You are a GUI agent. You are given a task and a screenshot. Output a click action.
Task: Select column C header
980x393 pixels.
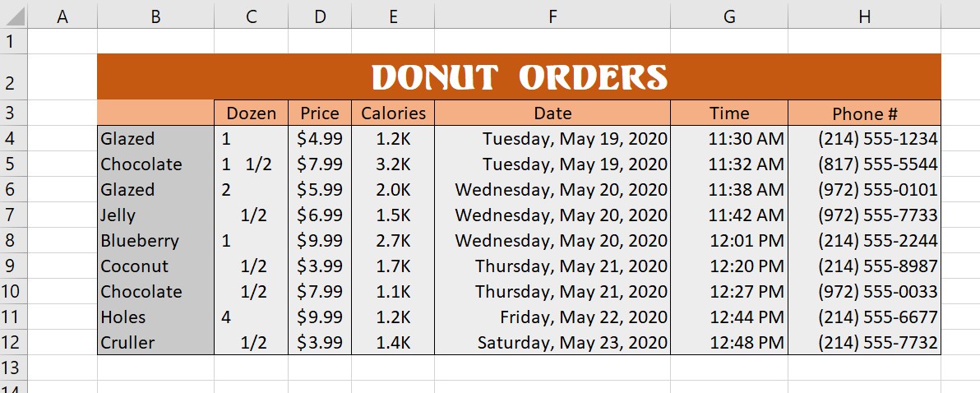coord(251,15)
